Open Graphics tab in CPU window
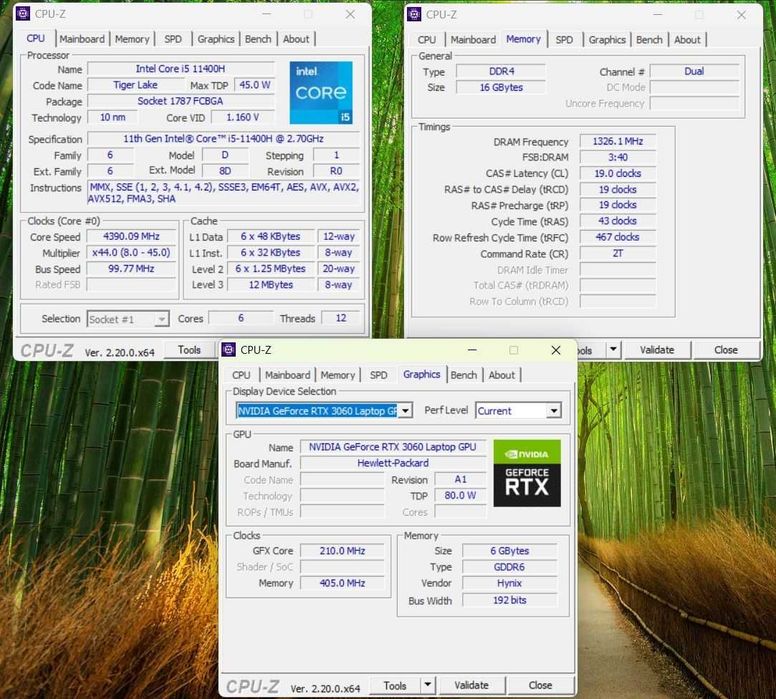Screen dimensions: 776x699 coord(216,39)
